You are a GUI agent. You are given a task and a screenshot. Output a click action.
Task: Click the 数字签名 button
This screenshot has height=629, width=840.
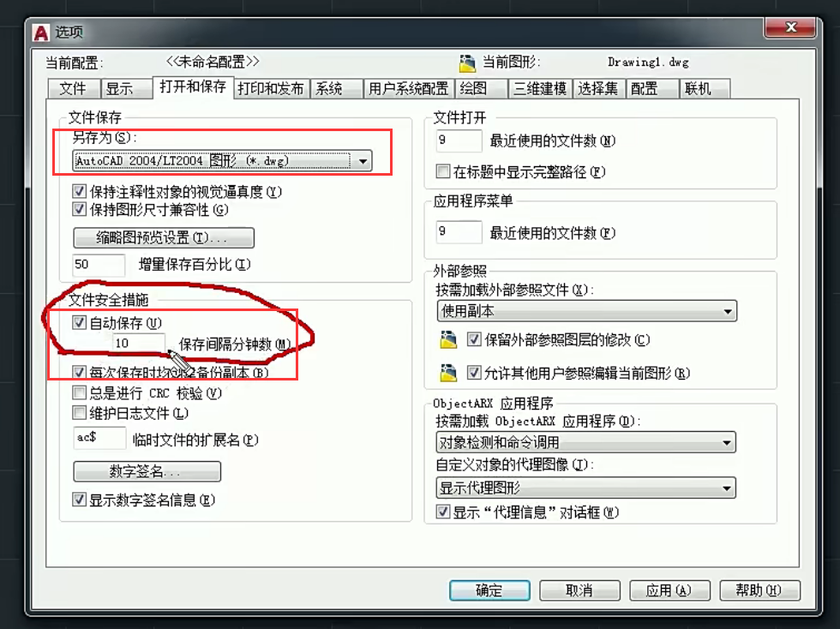[x=147, y=471]
